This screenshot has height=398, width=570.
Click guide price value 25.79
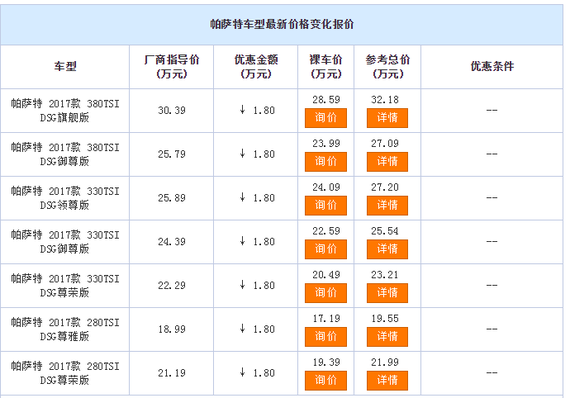pos(172,154)
